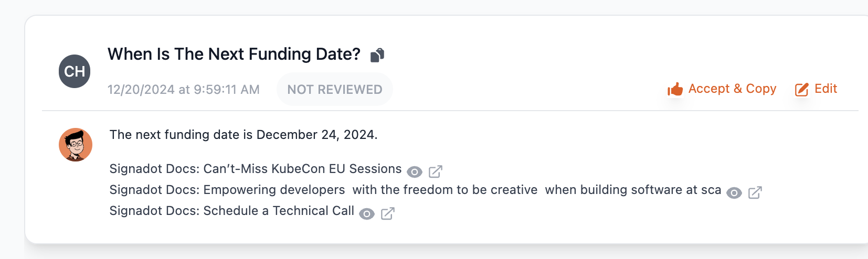This screenshot has height=259, width=868.
Task: Click the NOT REVIEWED status badge
Action: click(x=335, y=90)
